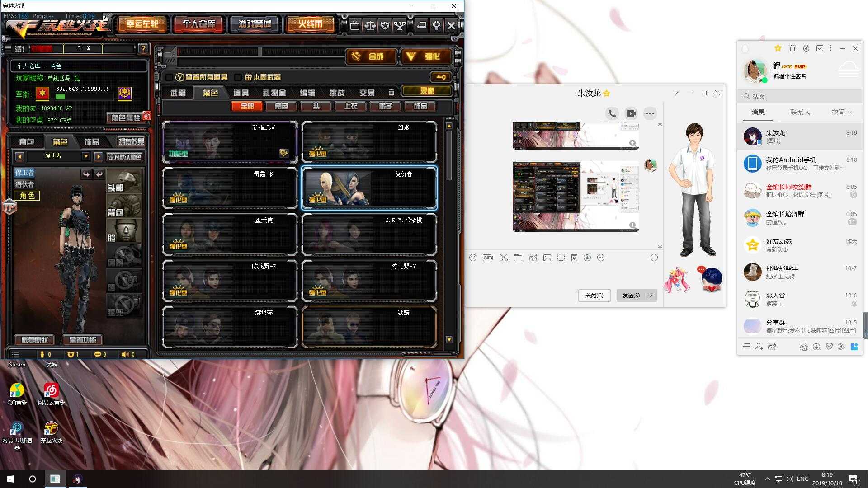Open the TV broadcast icon in game toolbar
This screenshot has width=868, height=488.
point(355,25)
